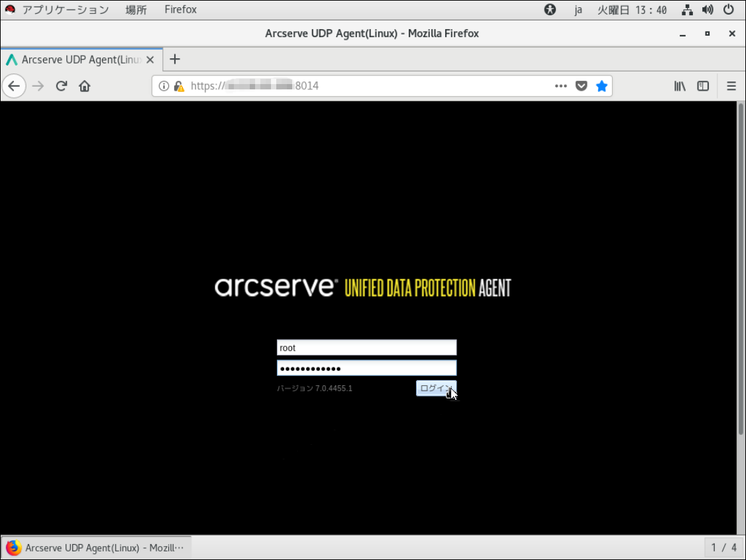Click the version text バージョン 7.0.4455.1
746x560 pixels.
click(x=315, y=389)
